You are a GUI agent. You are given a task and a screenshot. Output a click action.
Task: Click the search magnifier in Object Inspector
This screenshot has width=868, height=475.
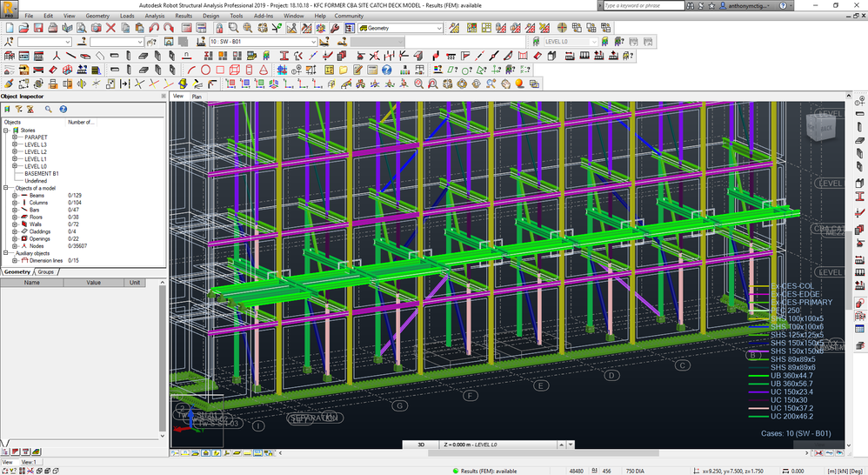tap(48, 109)
